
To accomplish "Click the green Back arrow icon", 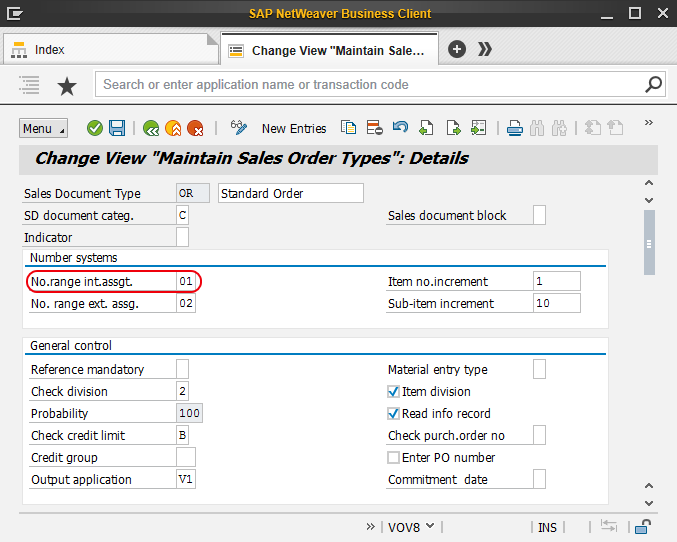I will click(151, 128).
